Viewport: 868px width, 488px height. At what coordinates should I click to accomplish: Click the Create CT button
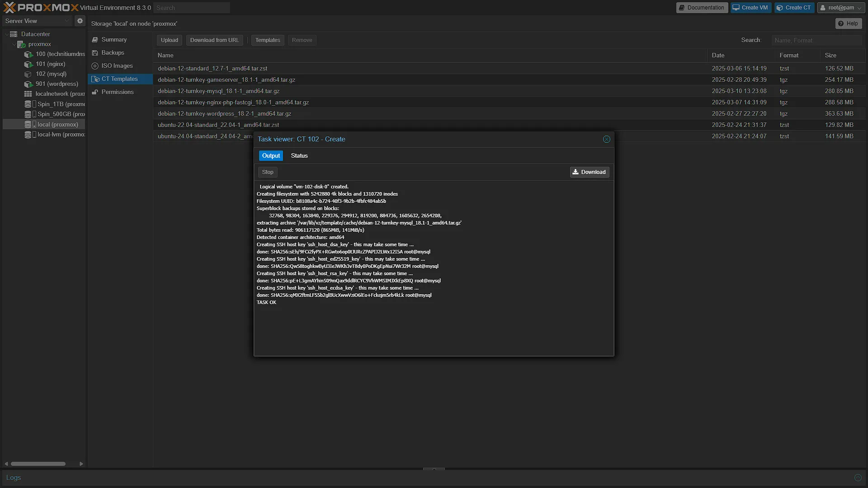[794, 8]
